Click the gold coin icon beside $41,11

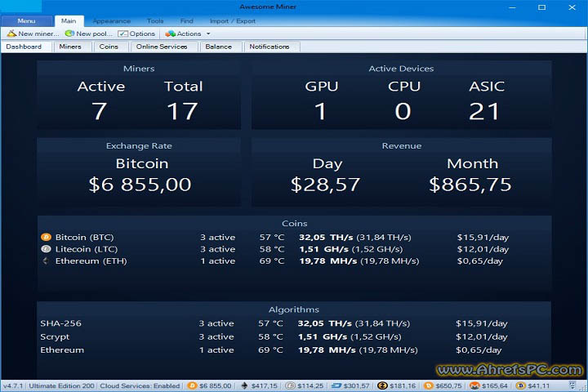tap(520, 385)
